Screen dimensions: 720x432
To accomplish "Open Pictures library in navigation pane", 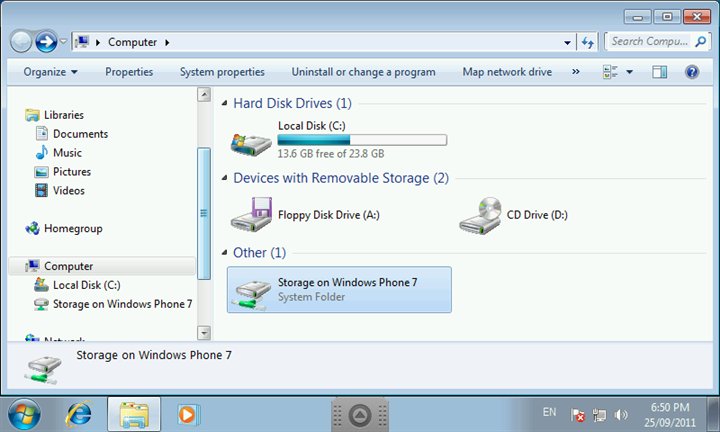I will pos(72,172).
